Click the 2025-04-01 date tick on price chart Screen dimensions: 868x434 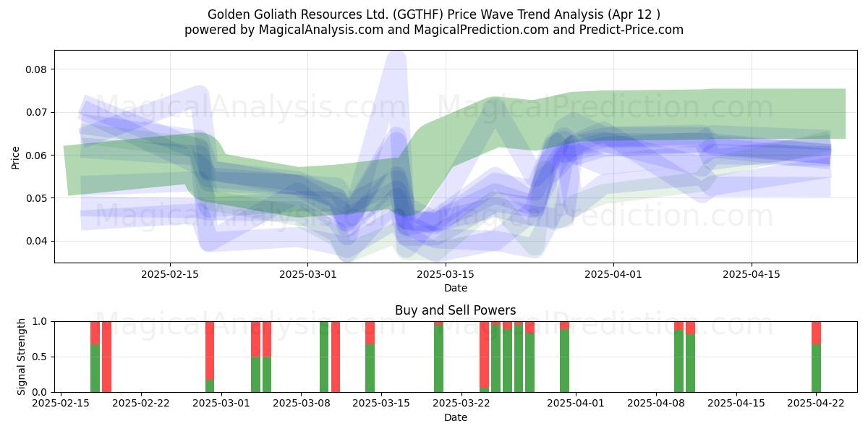coord(613,274)
